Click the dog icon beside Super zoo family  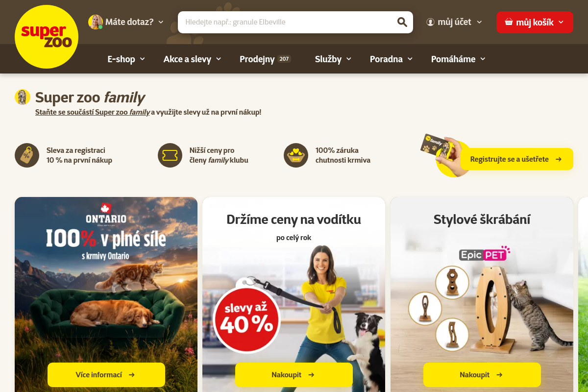click(23, 97)
